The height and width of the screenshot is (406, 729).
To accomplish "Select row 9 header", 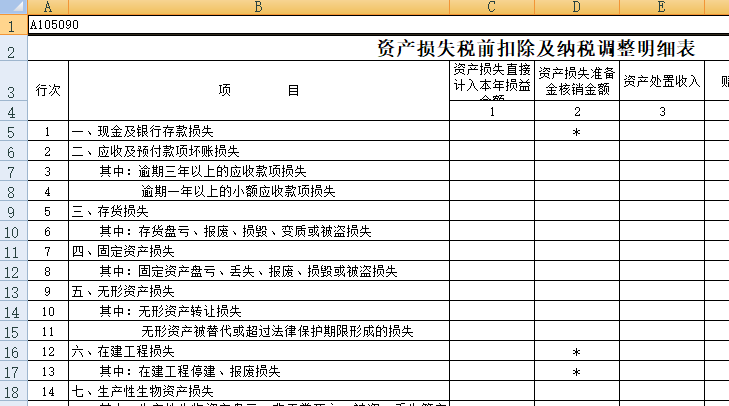I will [13, 211].
